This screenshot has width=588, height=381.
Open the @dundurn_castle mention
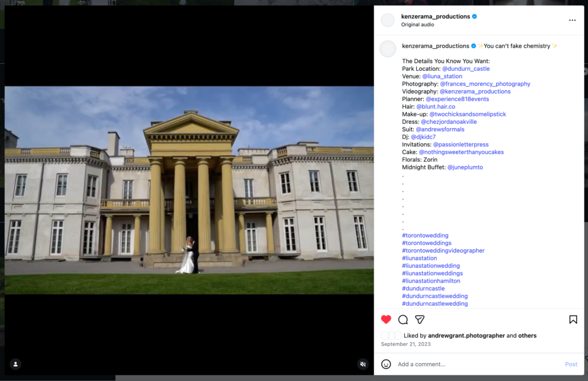tap(466, 69)
